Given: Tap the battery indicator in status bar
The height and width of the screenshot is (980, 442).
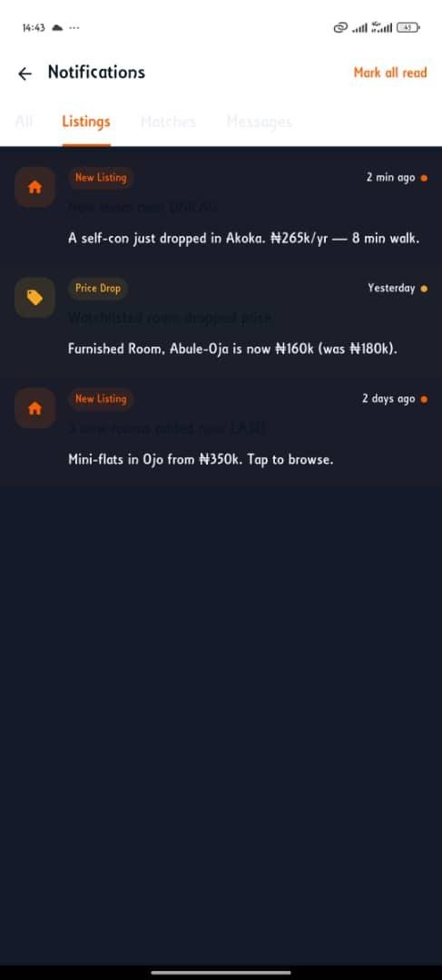Looking at the screenshot, I should coord(408,27).
